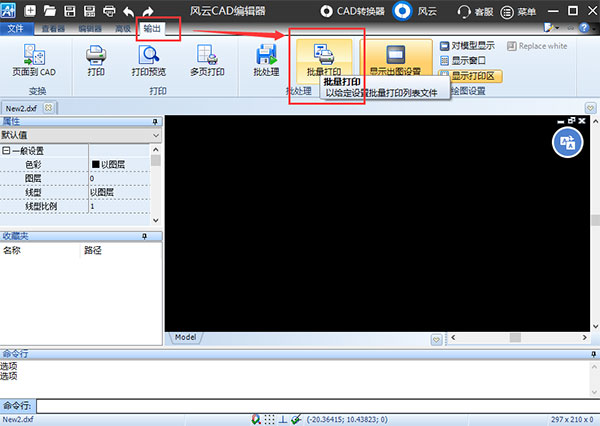The height and width of the screenshot is (426, 600).
Task: Toggle grid dots icon in status bar
Action: click(269, 419)
